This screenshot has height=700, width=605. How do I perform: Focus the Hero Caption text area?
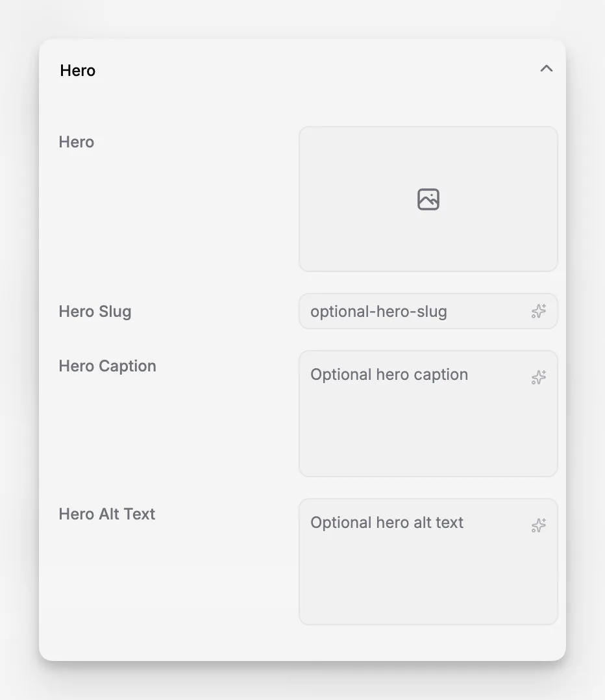tap(428, 414)
